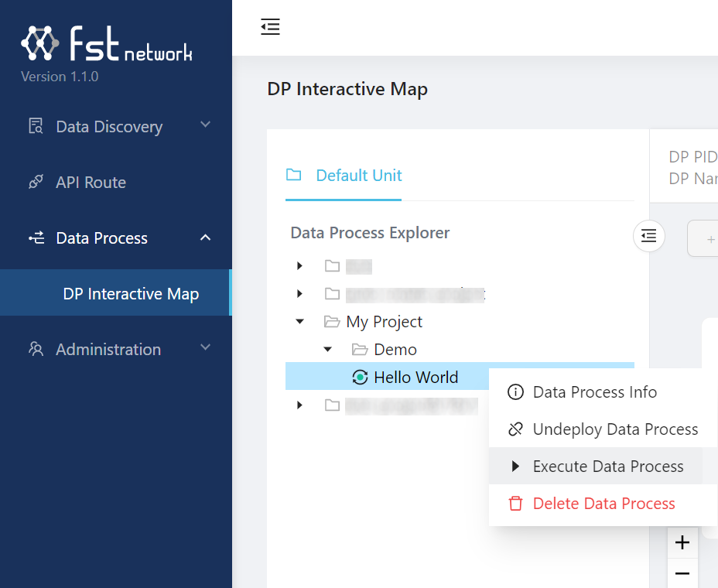Select Undeploy Data Process menu entry
This screenshot has height=588, width=718.
click(614, 429)
